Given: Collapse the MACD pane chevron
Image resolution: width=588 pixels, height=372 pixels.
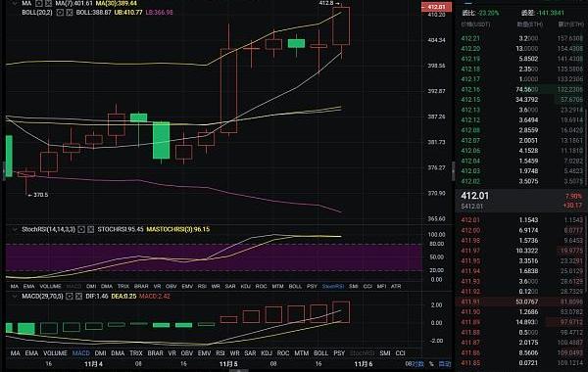Looking at the screenshot, I should pyautogui.click(x=15, y=297).
